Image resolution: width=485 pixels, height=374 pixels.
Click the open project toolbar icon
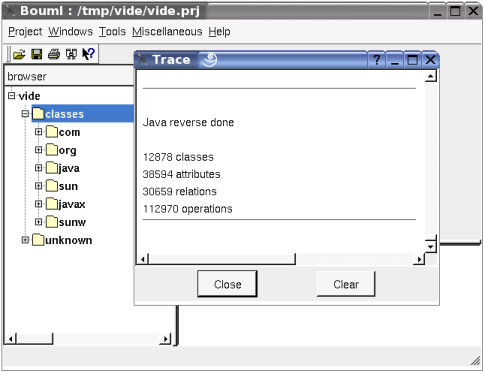tap(19, 54)
